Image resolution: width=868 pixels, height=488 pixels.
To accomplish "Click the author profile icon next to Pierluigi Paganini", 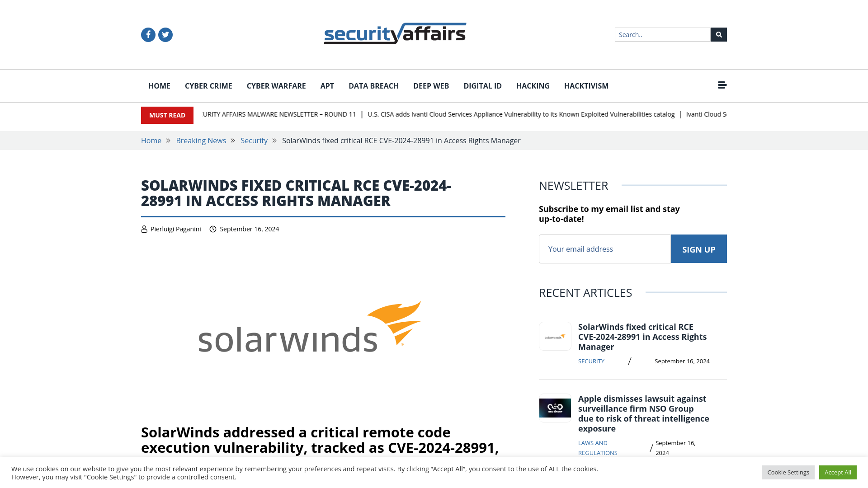I will (144, 229).
